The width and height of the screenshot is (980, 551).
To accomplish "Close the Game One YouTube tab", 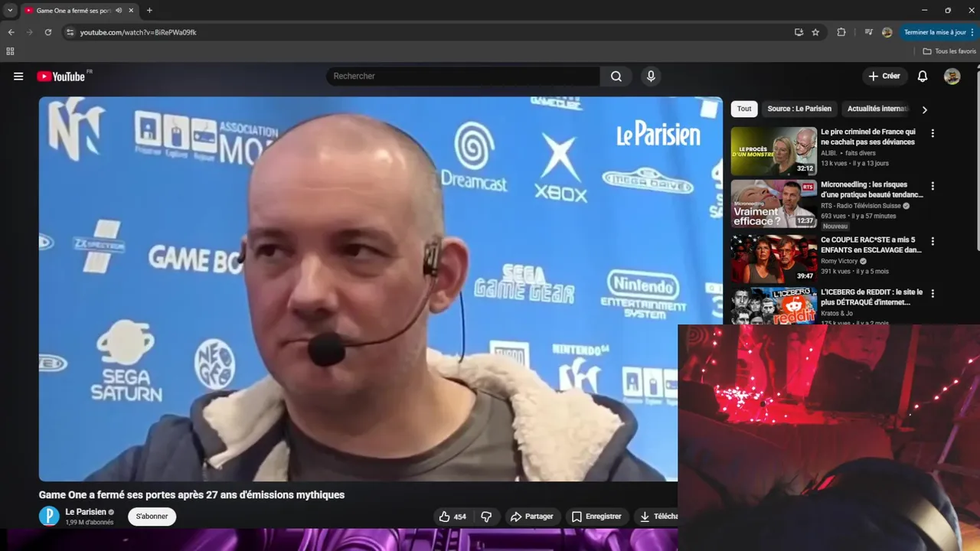I will [x=130, y=11].
